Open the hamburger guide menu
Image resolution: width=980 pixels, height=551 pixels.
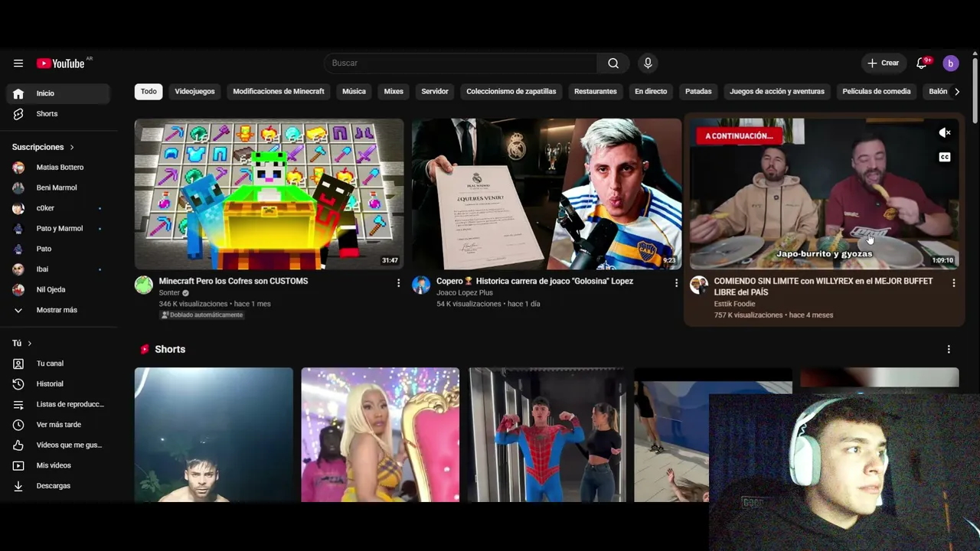pyautogui.click(x=18, y=64)
